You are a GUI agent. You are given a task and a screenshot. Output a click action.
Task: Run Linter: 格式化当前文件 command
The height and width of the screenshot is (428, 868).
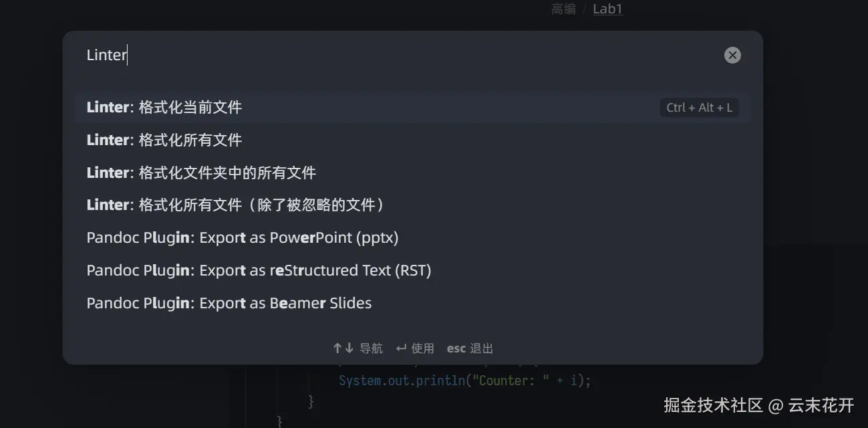[413, 107]
